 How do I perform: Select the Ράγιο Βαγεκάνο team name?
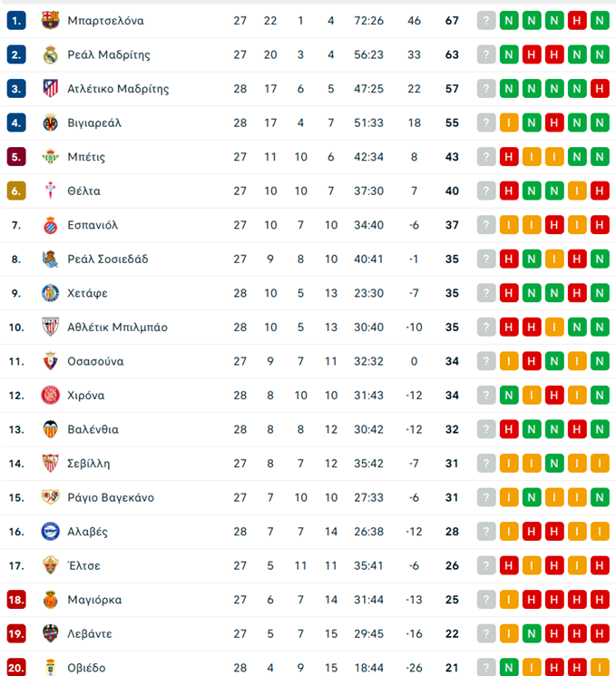tap(111, 497)
